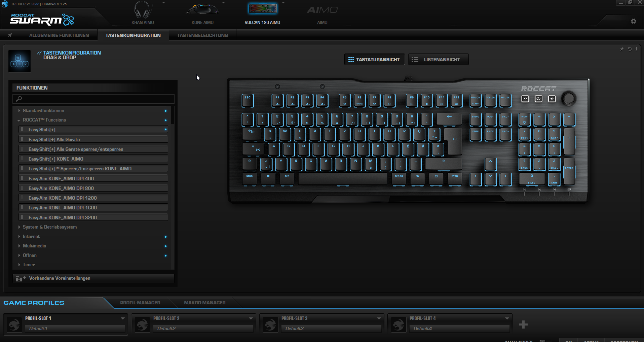Select the F12 key on virtual keyboard
Viewport: 644px width, 342px height.
456,100
